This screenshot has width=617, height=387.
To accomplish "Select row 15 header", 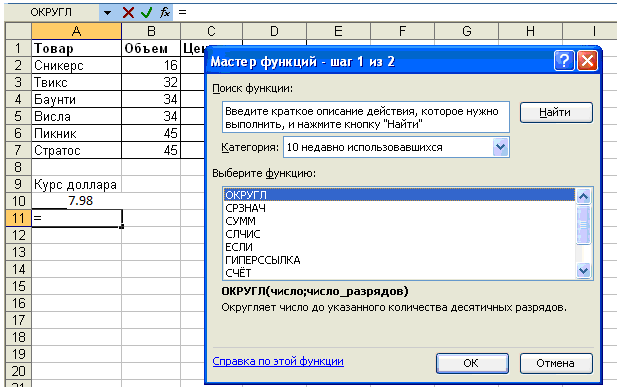I will click(18, 286).
